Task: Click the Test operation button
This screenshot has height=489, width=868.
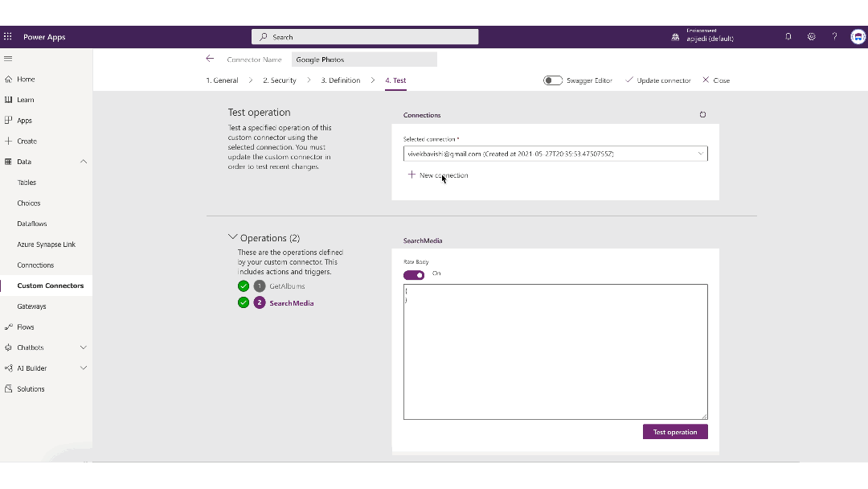Action: [x=675, y=432]
